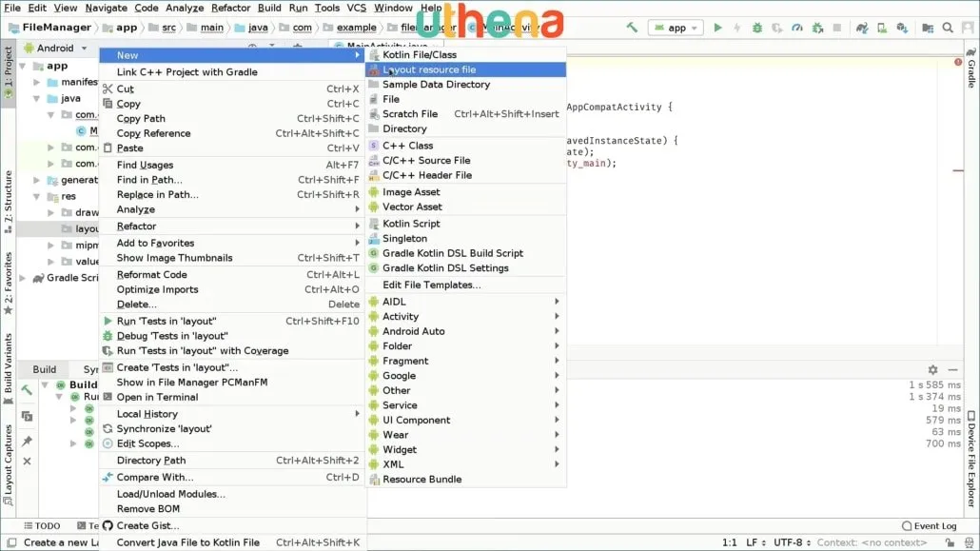Select Vector Asset option
The width and height of the screenshot is (980, 551).
(465, 207)
